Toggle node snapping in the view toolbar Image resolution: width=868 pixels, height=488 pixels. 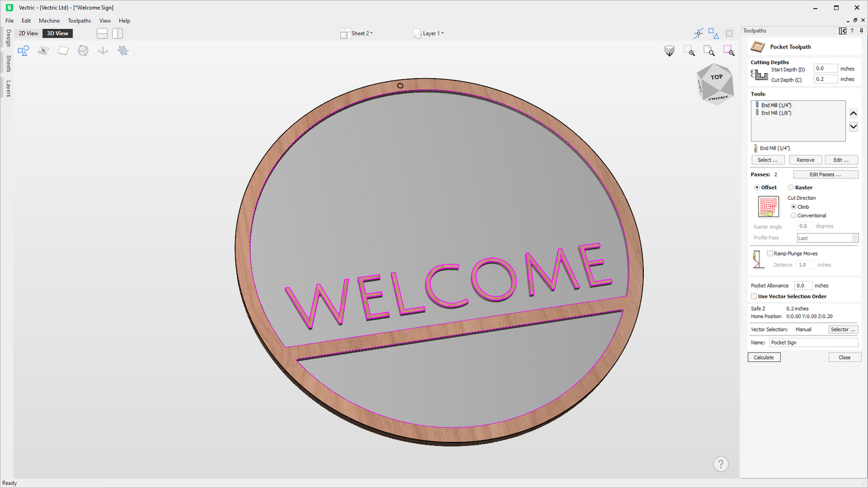(697, 33)
